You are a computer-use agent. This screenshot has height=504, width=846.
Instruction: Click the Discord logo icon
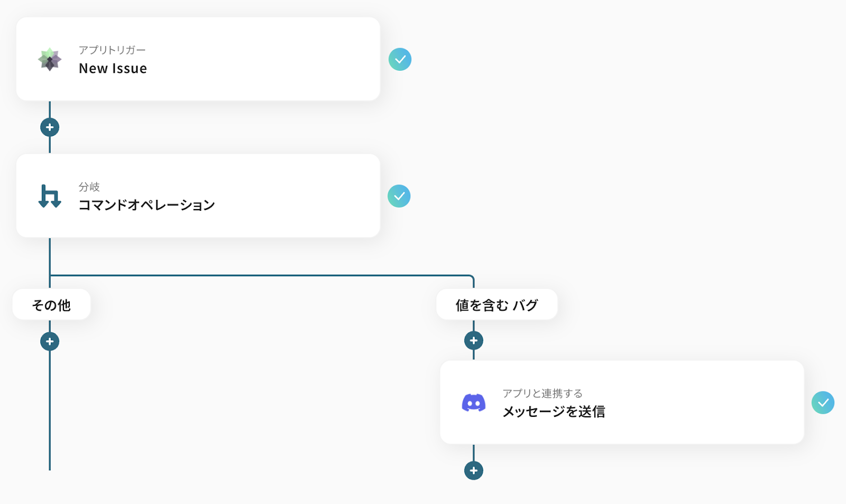click(x=474, y=403)
